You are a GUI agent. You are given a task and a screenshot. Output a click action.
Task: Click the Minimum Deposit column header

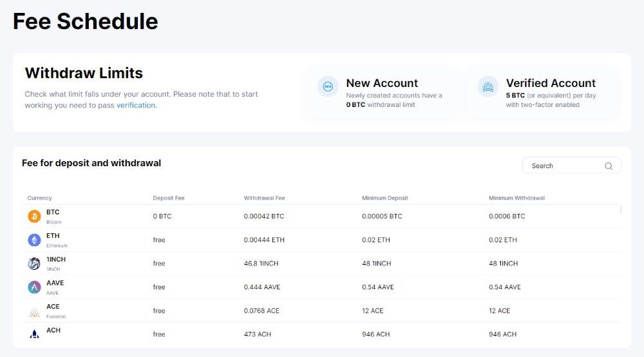point(385,198)
